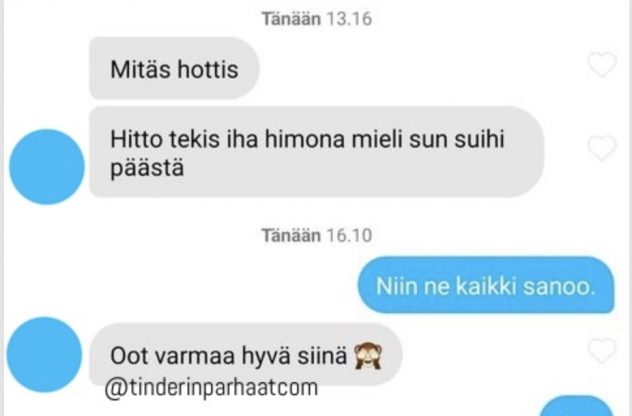Select the partially visible blue bubble at bottom
Viewport: 632px width, 416px height.
pos(576,406)
